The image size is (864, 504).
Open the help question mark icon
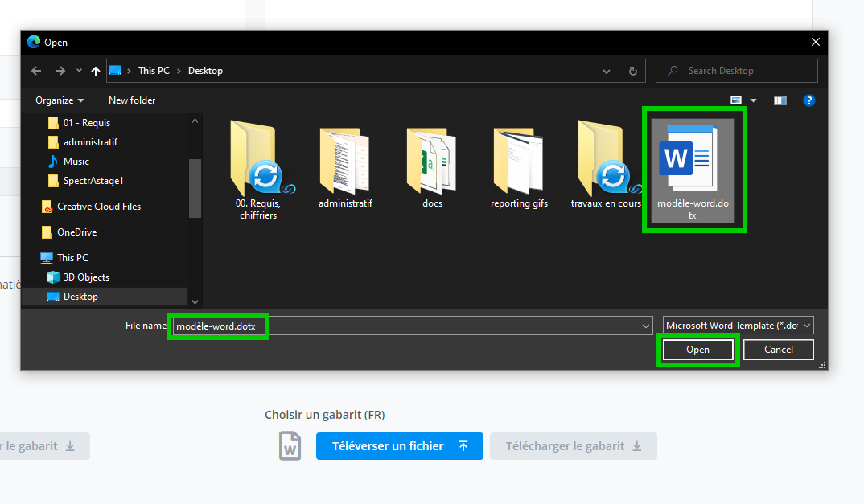(x=809, y=100)
